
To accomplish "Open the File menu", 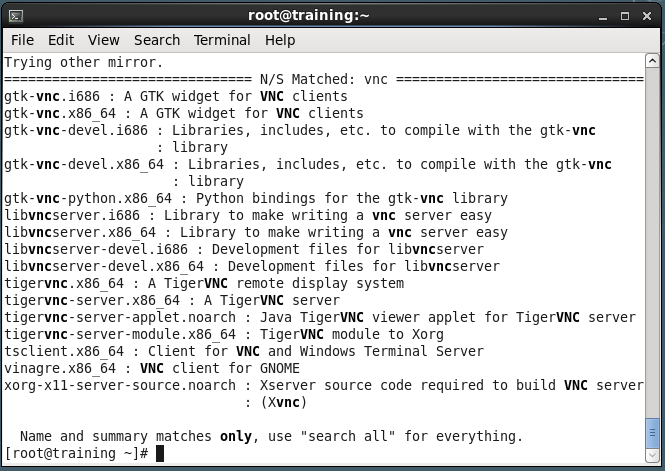I will (x=22, y=40).
